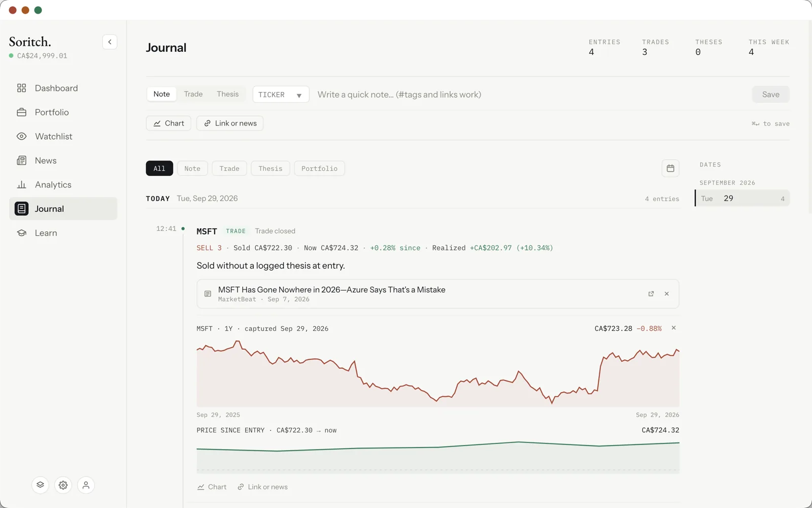The width and height of the screenshot is (812, 508).
Task: Open the user profile icon
Action: (x=86, y=485)
